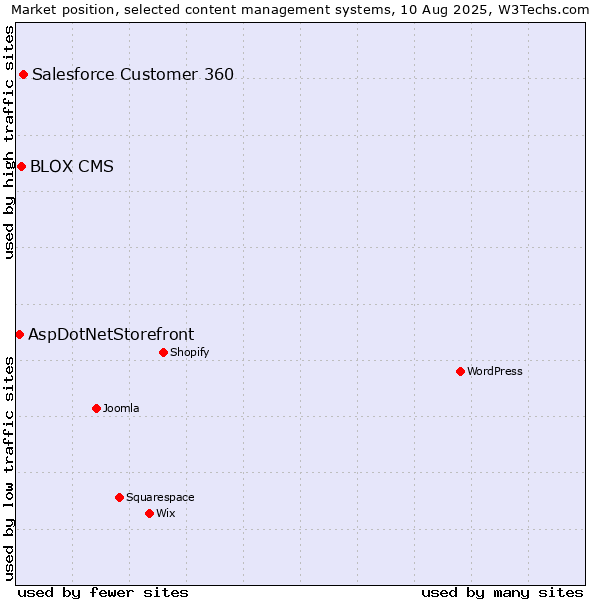Screen dimensions: 600x600
Task: Click the 'used by high traffic sites' axis label
Action: point(9,142)
